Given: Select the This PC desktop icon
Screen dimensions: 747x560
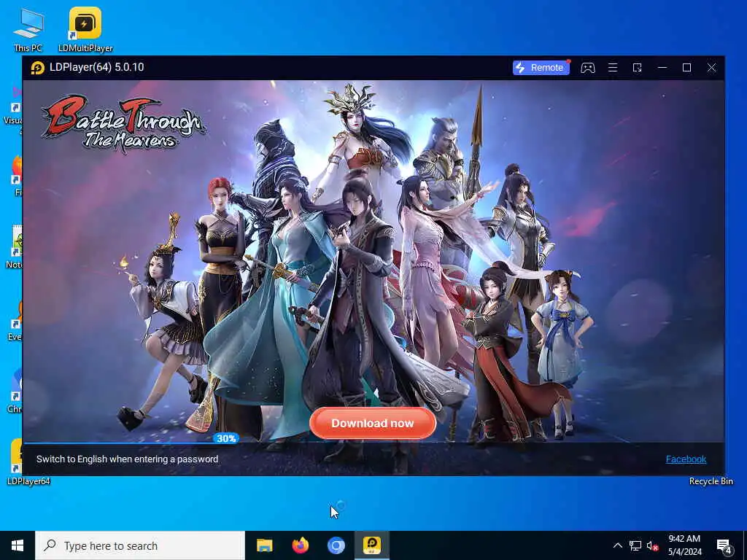Looking at the screenshot, I should point(28,29).
